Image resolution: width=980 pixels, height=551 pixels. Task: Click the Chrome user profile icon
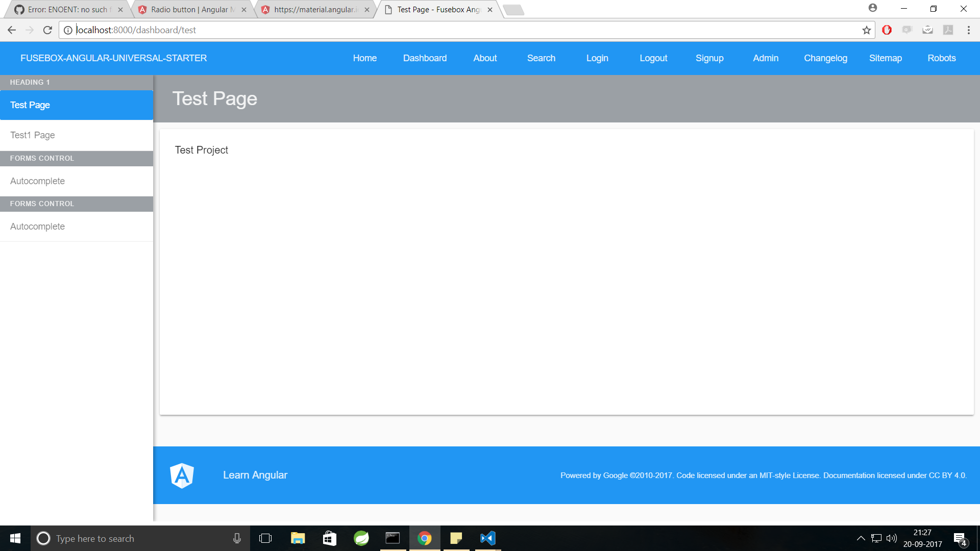tap(872, 8)
